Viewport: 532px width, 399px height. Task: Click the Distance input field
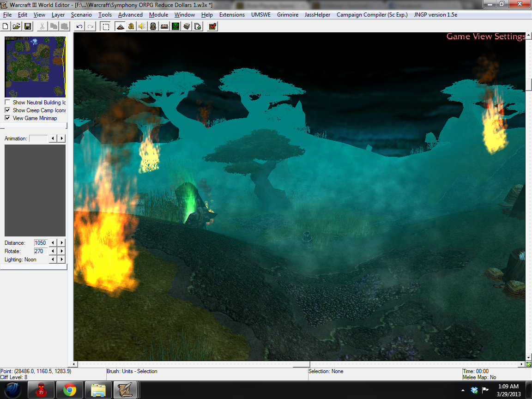(40, 242)
